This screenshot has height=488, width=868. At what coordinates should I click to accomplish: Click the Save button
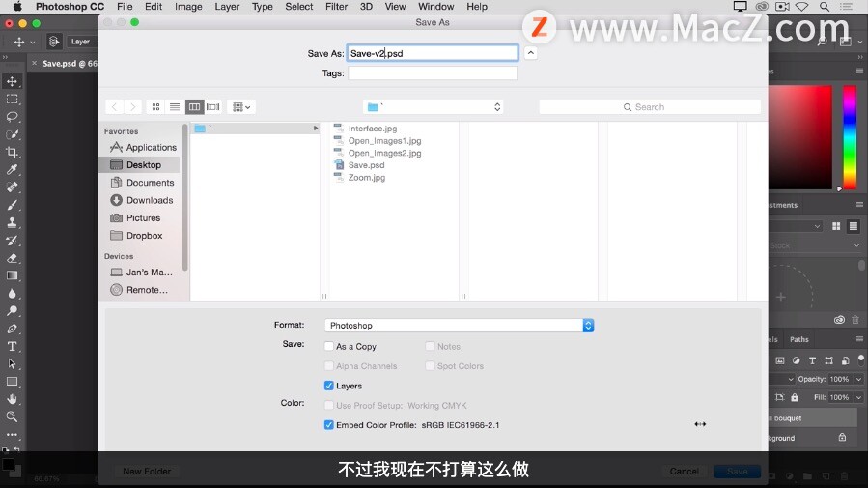tap(737, 472)
